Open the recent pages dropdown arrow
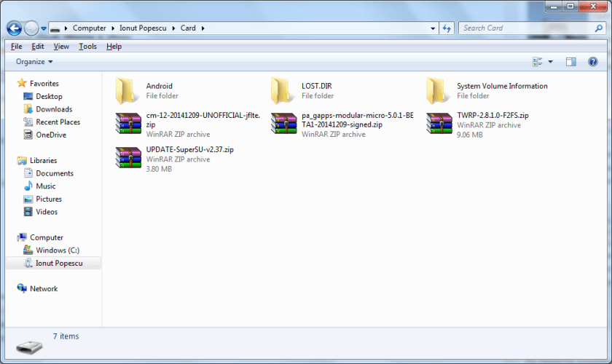 43,28
